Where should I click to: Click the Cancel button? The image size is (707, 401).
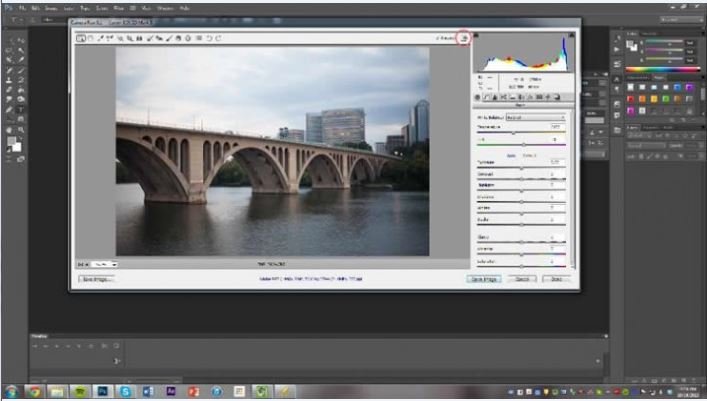tap(522, 279)
